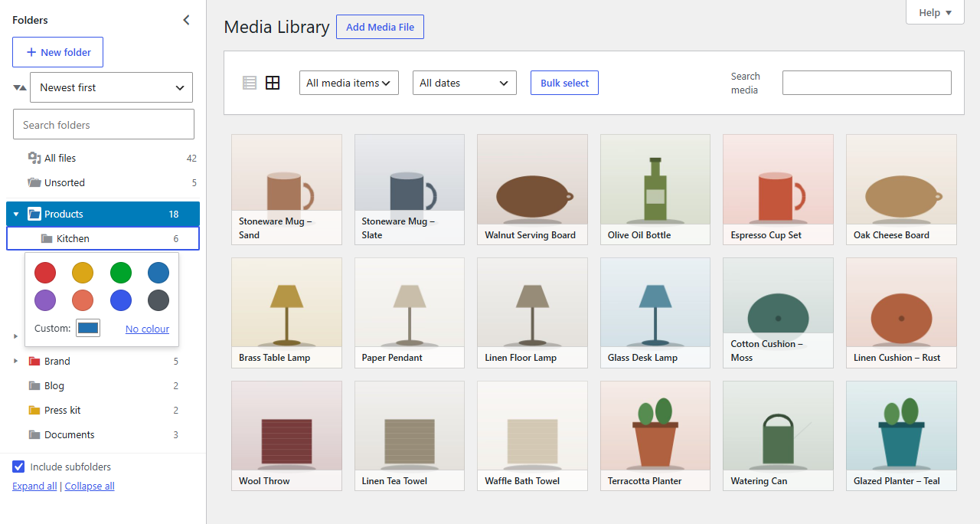
Task: Open Linen Floor Lamp thumbnail
Action: 532,313
